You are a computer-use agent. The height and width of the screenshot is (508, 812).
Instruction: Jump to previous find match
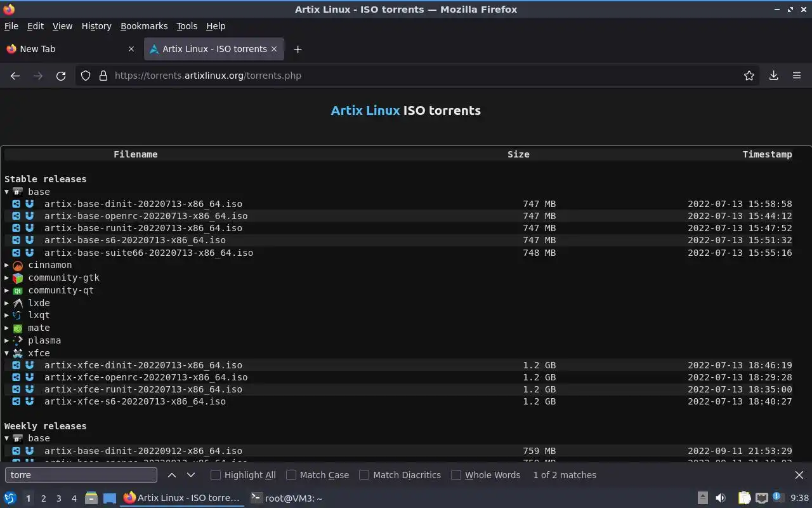172,475
